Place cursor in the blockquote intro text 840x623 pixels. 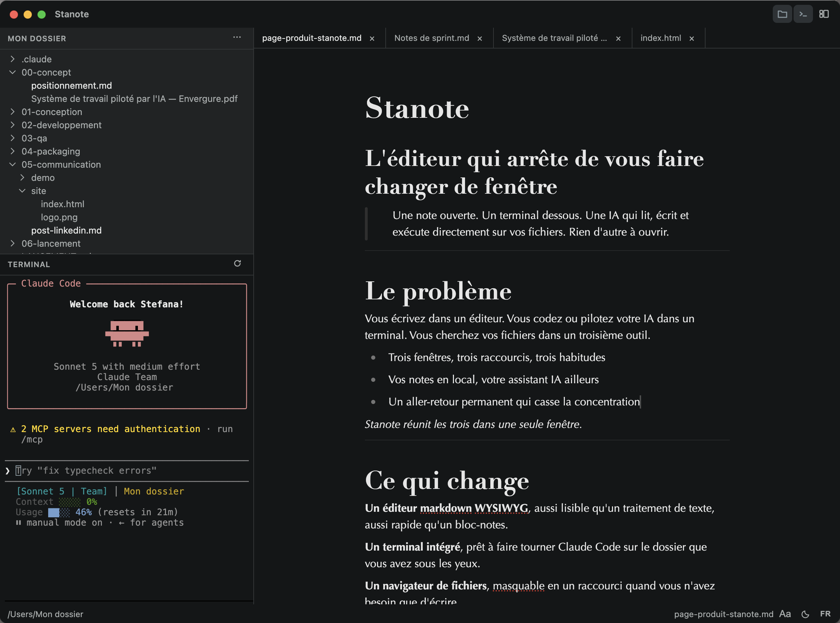[x=541, y=223]
